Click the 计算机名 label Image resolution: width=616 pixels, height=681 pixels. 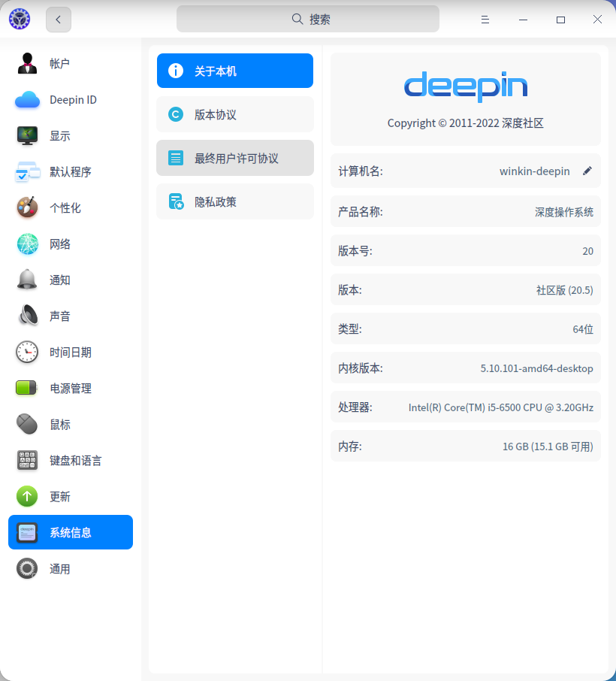tap(361, 171)
